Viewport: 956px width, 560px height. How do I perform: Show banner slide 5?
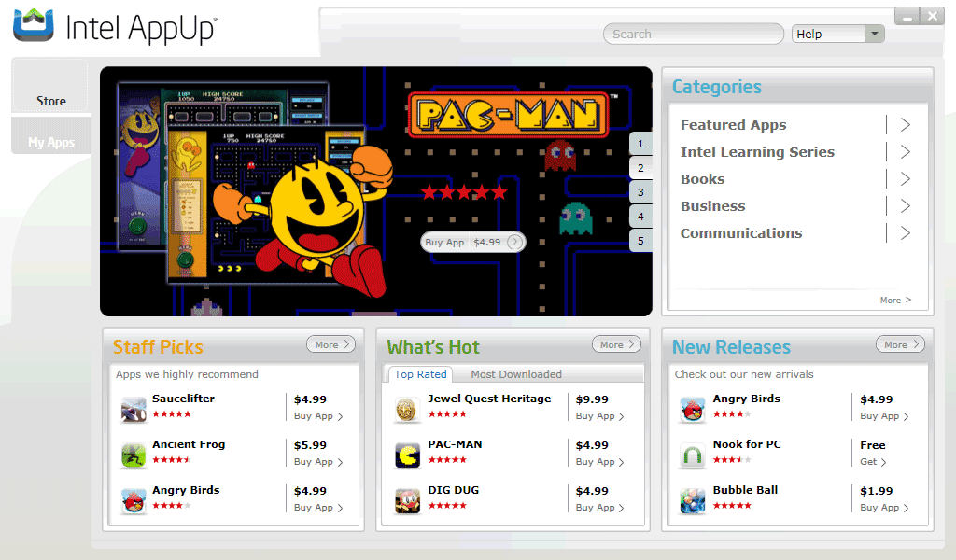pyautogui.click(x=640, y=241)
